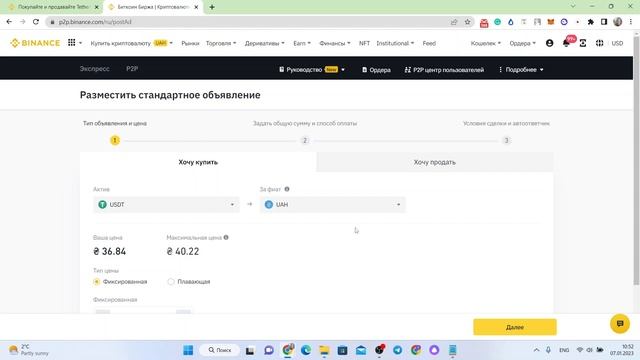Expand Купить криптовалюту menu
Image resolution: width=640 pixels, height=360 pixels.
click(x=131, y=43)
